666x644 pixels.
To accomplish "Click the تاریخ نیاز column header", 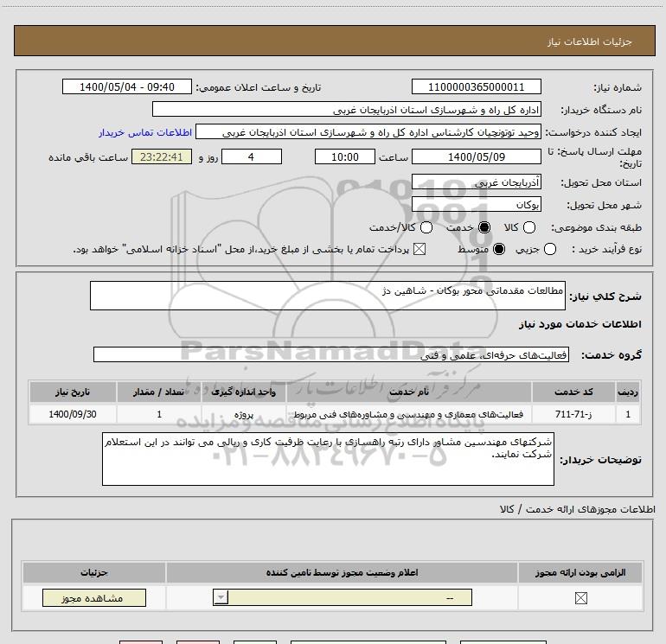I will click(73, 392).
